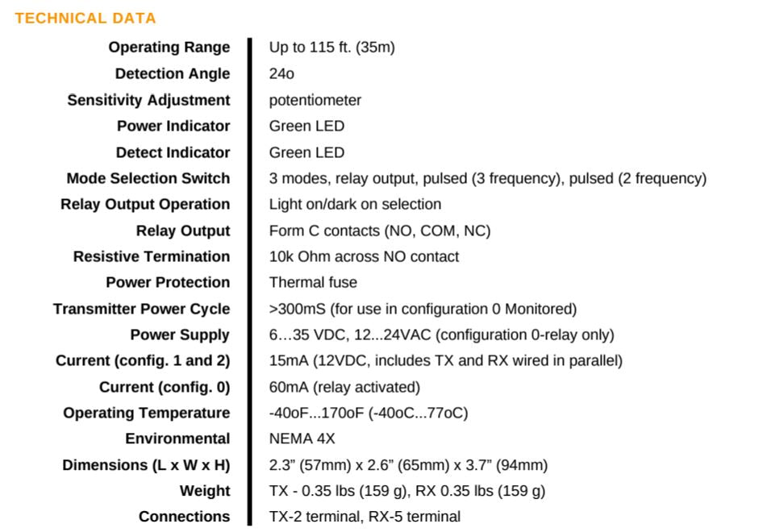Click 'TX-2 terminal, RX-5 terminal' text
The height and width of the screenshot is (532, 767).
[365, 517]
